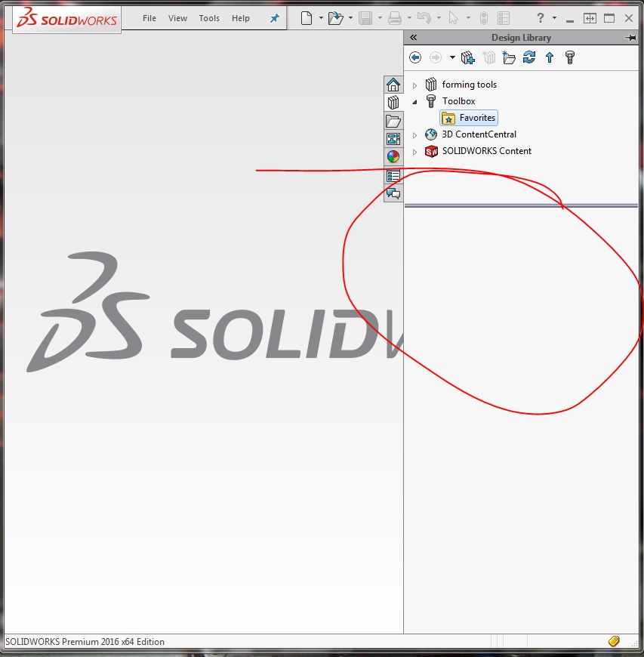Go back in the Design Library
Viewport: 644px width, 657px height.
(415, 57)
